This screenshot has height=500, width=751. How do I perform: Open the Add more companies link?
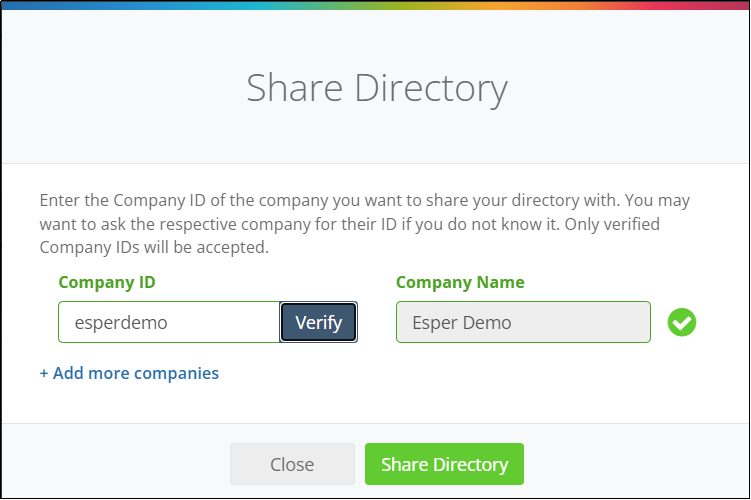[129, 373]
